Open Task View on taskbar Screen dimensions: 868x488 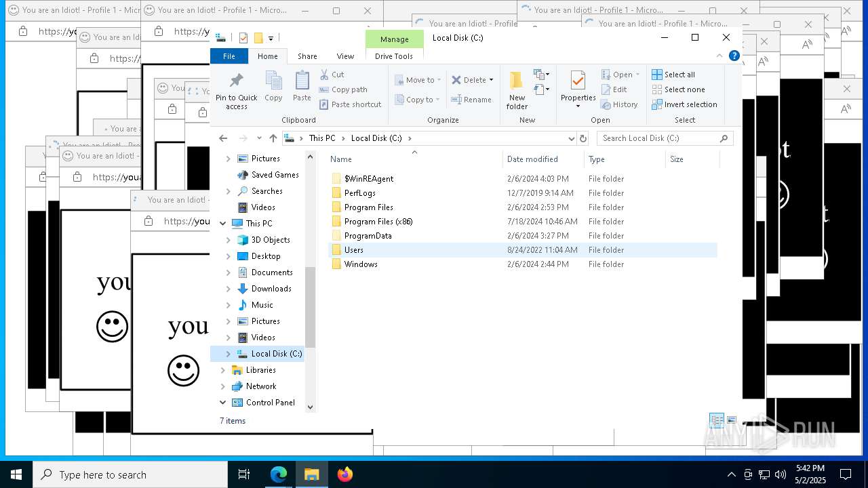click(x=245, y=474)
